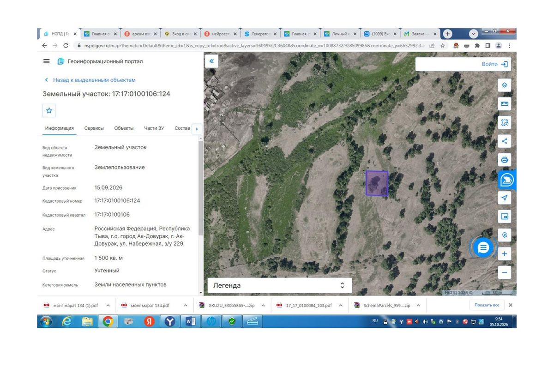Switch to the Объекты tab

(x=124, y=128)
